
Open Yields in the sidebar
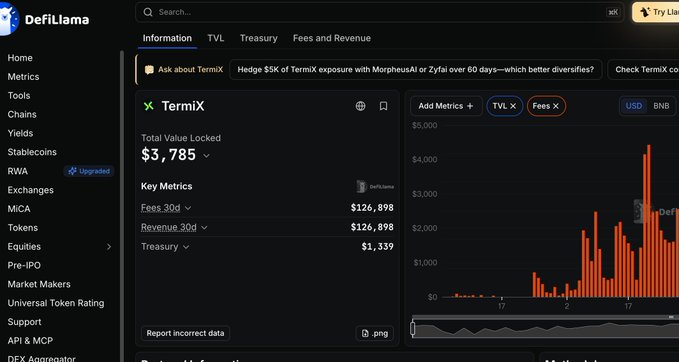pyautogui.click(x=20, y=133)
